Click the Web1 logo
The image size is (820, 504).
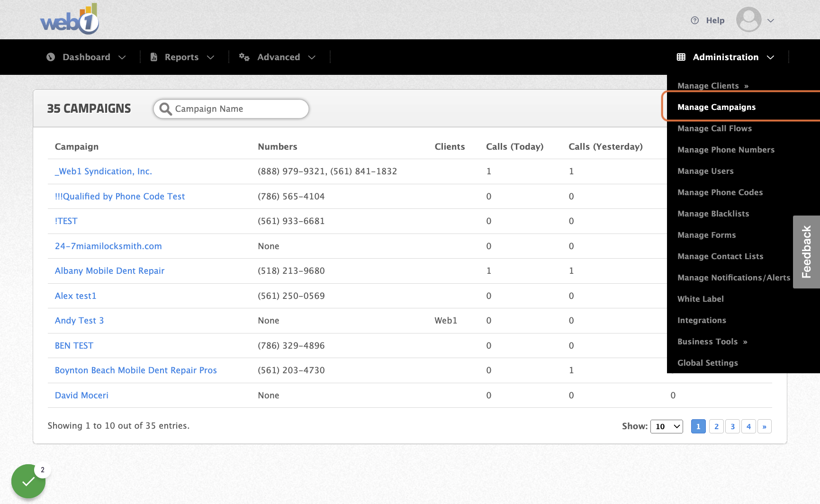[70, 19]
